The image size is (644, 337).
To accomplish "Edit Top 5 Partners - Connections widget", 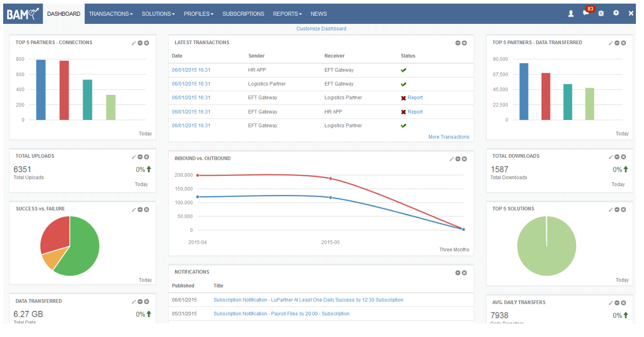I will click(134, 43).
